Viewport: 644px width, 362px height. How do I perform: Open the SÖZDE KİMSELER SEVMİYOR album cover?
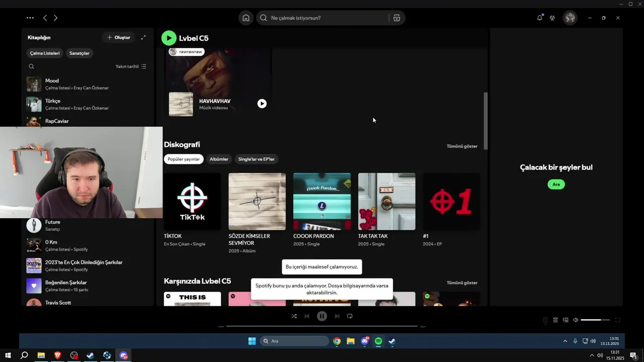pos(257,202)
